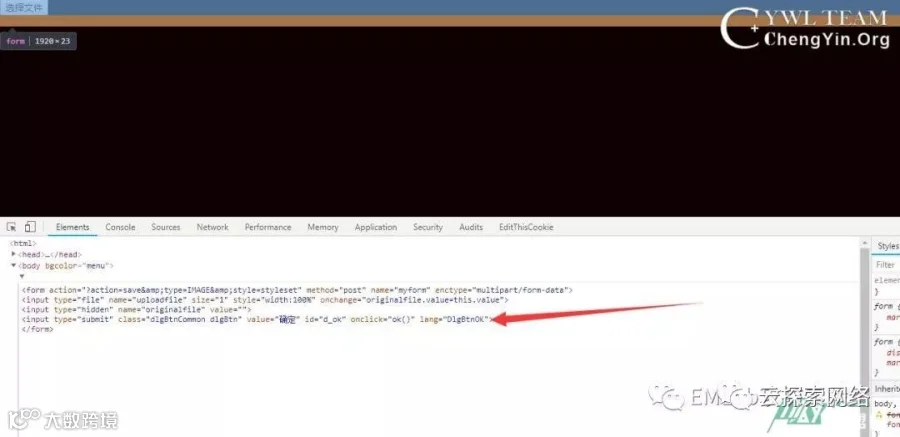Click the class="dlgBtnCommon dlgBtn" attribute
Image resolution: width=900 pixels, height=437 pixels.
point(180,319)
